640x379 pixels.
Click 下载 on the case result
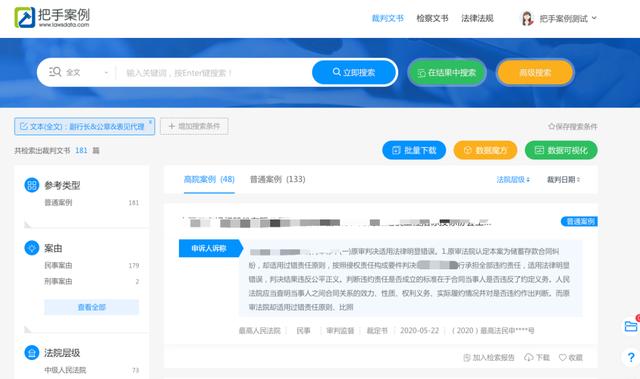537,357
